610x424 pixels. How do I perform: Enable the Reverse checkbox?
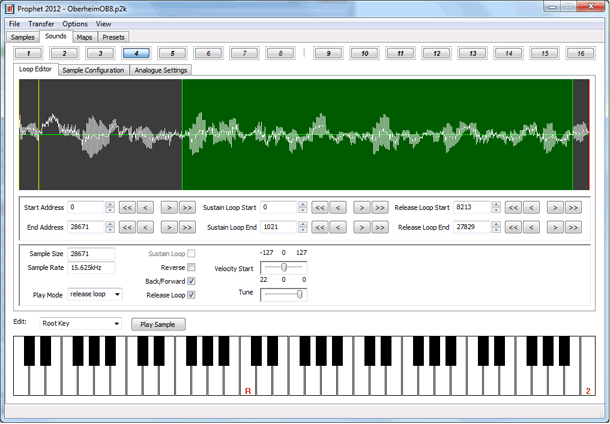[191, 268]
